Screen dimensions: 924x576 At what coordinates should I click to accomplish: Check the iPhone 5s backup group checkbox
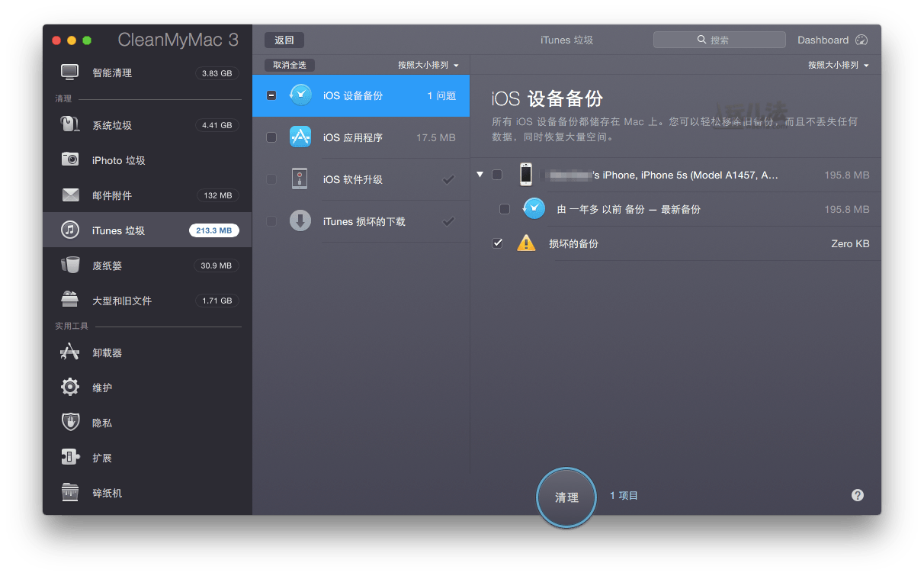(x=497, y=175)
